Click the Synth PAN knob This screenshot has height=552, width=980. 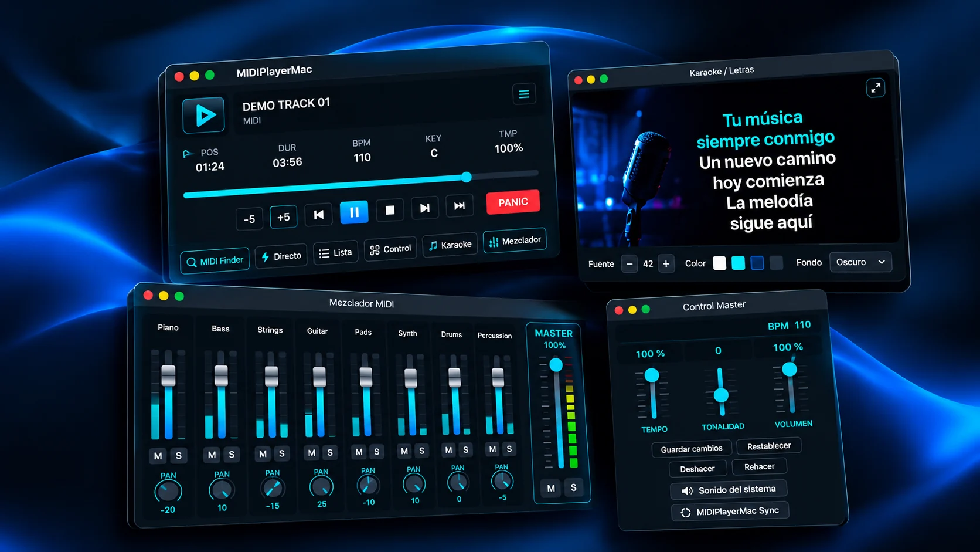(x=414, y=484)
